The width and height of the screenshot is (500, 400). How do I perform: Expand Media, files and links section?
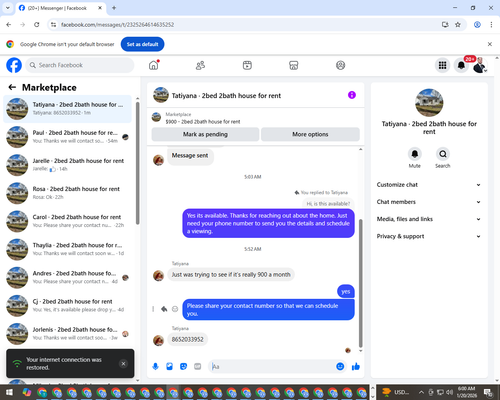[429, 219]
